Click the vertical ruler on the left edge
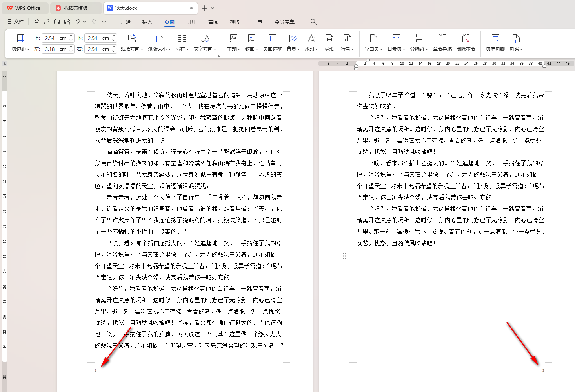 pos(5,231)
